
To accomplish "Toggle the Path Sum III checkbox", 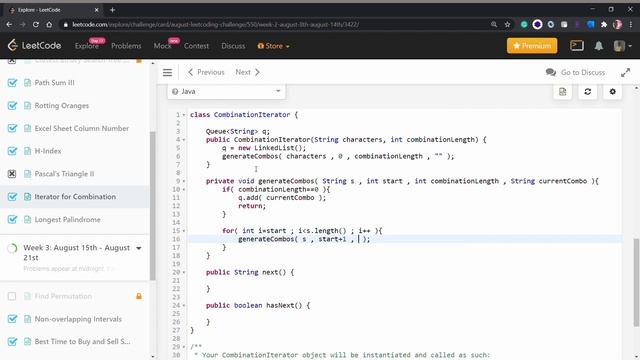I will click(x=12, y=83).
